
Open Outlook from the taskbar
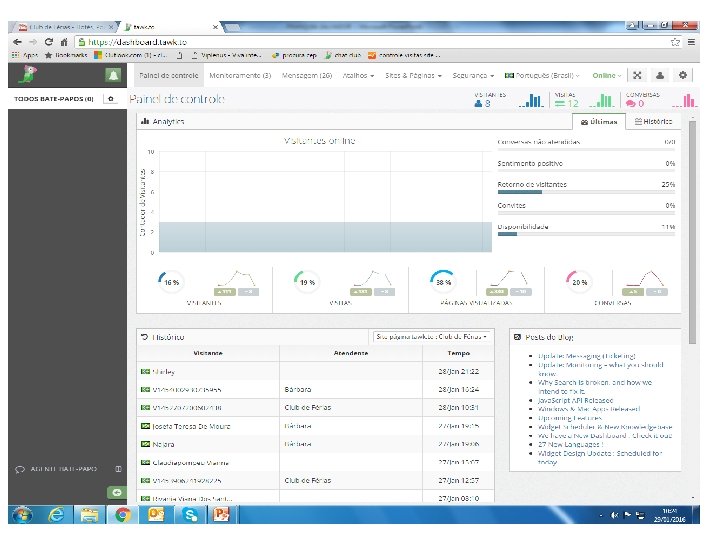click(x=156, y=514)
